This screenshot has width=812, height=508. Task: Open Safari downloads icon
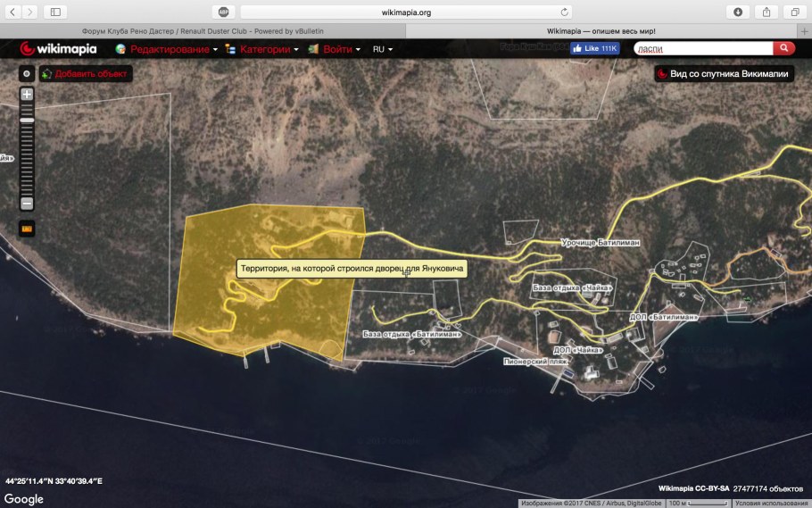[738, 12]
